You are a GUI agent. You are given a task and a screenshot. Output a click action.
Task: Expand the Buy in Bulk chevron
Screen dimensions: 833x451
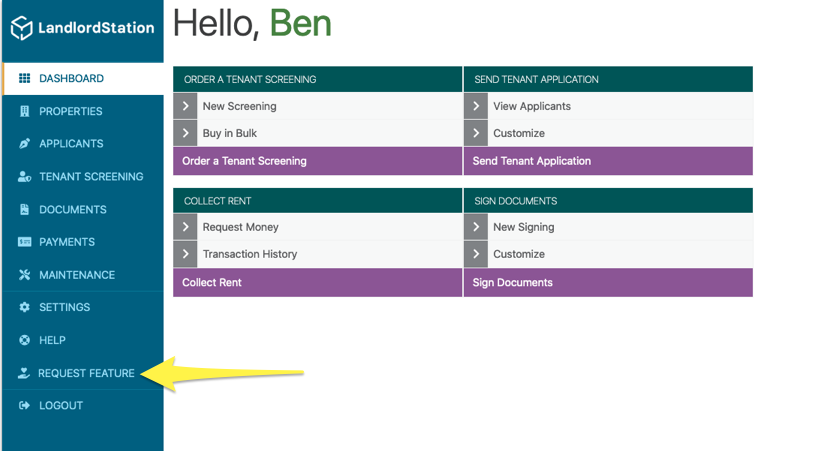[185, 133]
